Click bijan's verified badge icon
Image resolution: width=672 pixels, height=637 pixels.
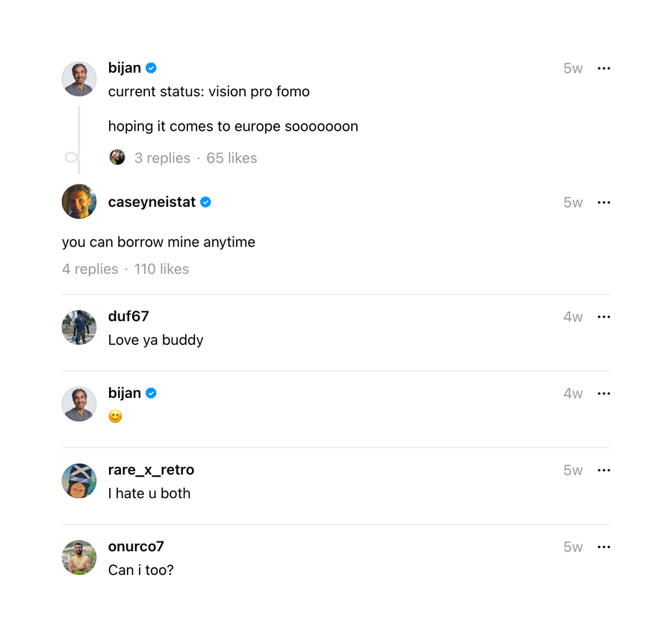pyautogui.click(x=151, y=68)
